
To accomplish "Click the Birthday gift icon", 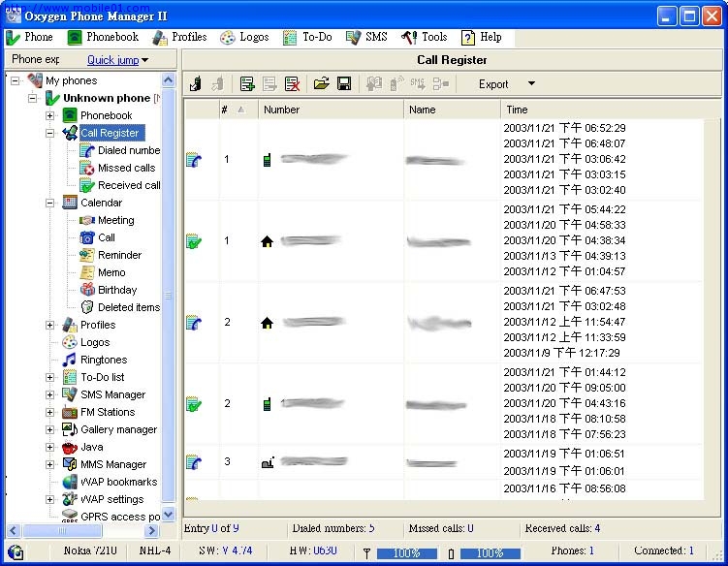I will click(87, 290).
